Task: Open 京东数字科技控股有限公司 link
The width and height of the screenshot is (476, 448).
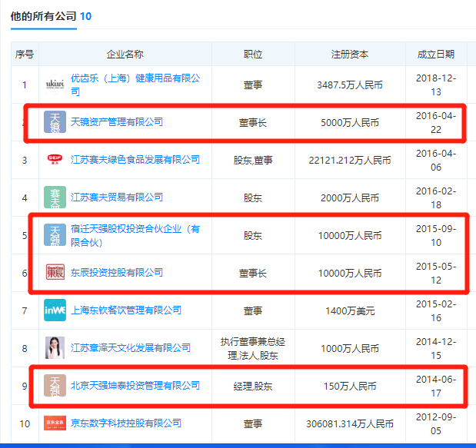Action: click(x=126, y=423)
